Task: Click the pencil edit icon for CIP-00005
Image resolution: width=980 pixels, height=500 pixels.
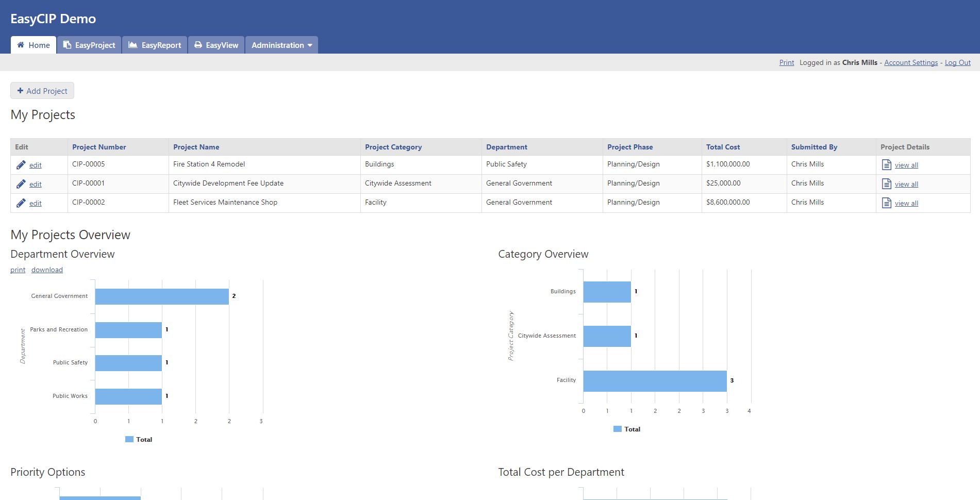Action: 21,164
